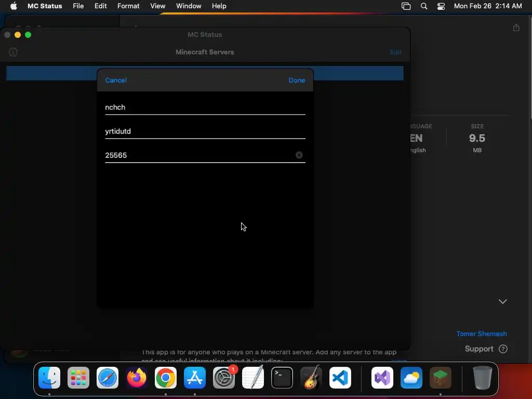Click Edit in the Minecraft Servers header
Image resolution: width=532 pixels, height=399 pixels.
(395, 52)
